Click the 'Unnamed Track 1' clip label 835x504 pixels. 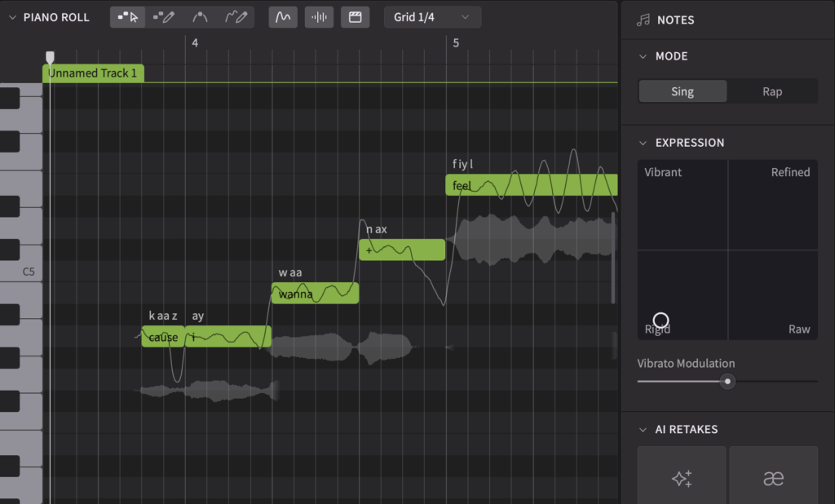point(93,73)
